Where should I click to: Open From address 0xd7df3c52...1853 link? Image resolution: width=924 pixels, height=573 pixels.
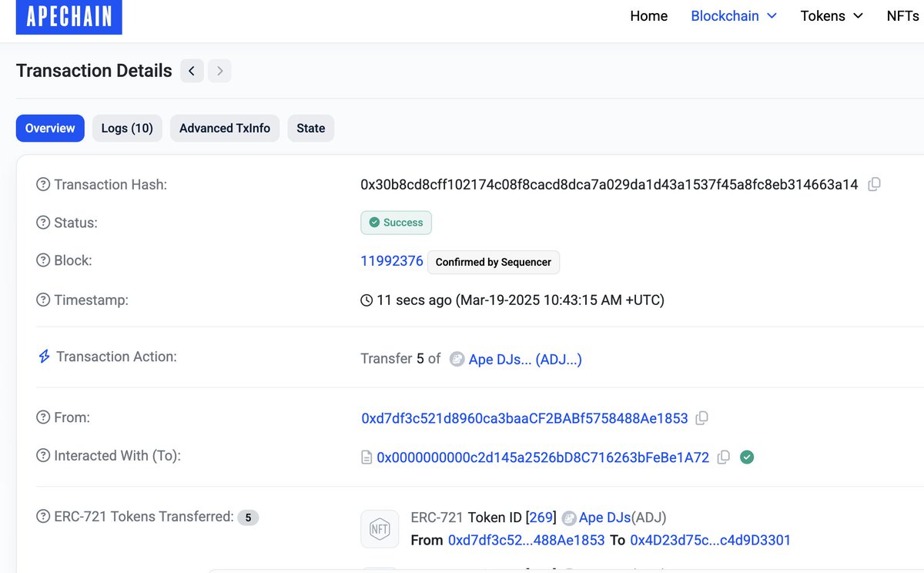pos(524,418)
